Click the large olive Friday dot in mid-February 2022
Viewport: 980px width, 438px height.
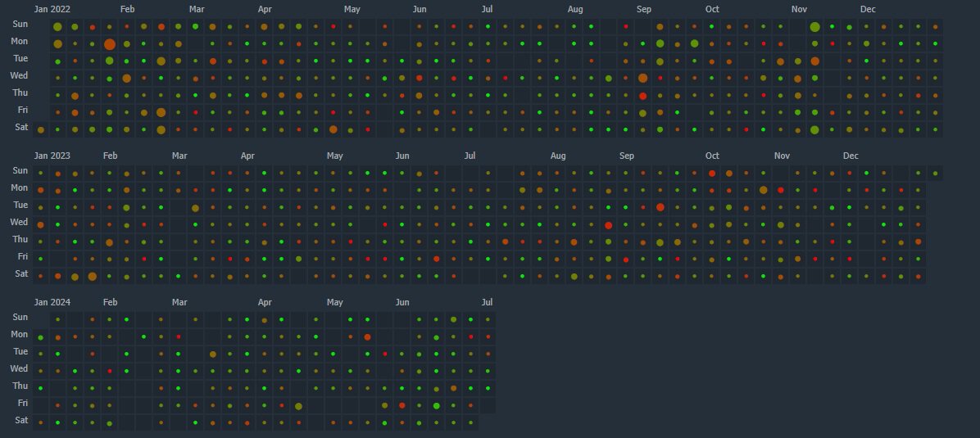click(161, 112)
